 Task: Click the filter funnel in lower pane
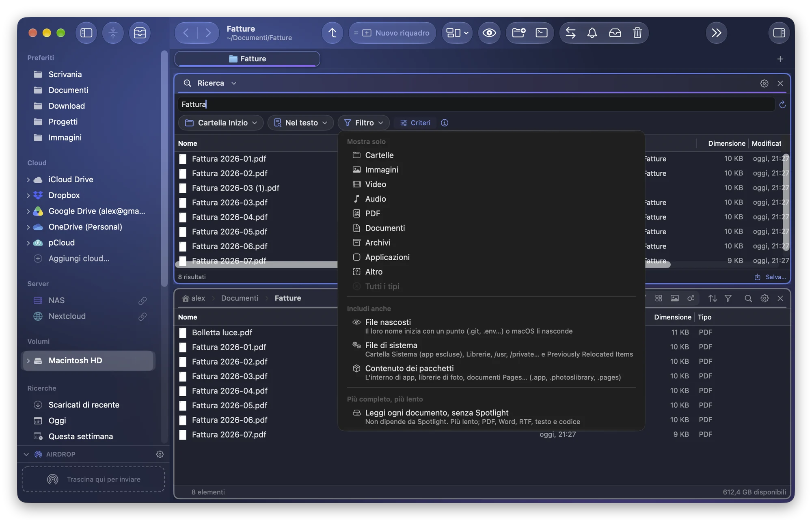tap(728, 298)
